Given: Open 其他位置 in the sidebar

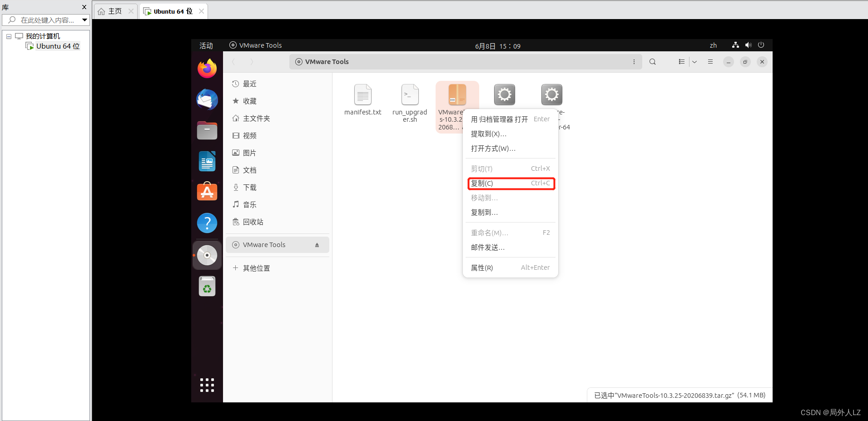Looking at the screenshot, I should (x=277, y=268).
